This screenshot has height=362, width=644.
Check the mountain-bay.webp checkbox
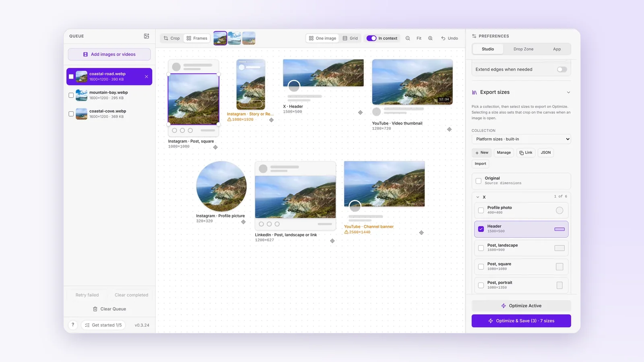[71, 95]
